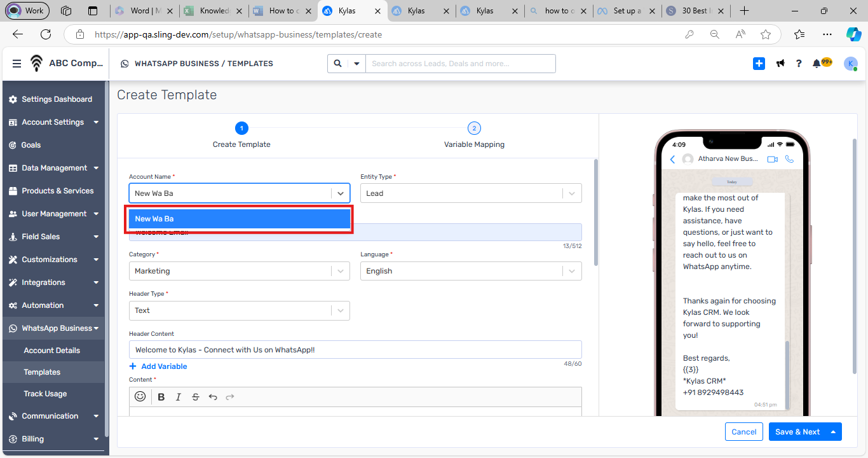Click the browser zoom out icon

click(x=715, y=34)
